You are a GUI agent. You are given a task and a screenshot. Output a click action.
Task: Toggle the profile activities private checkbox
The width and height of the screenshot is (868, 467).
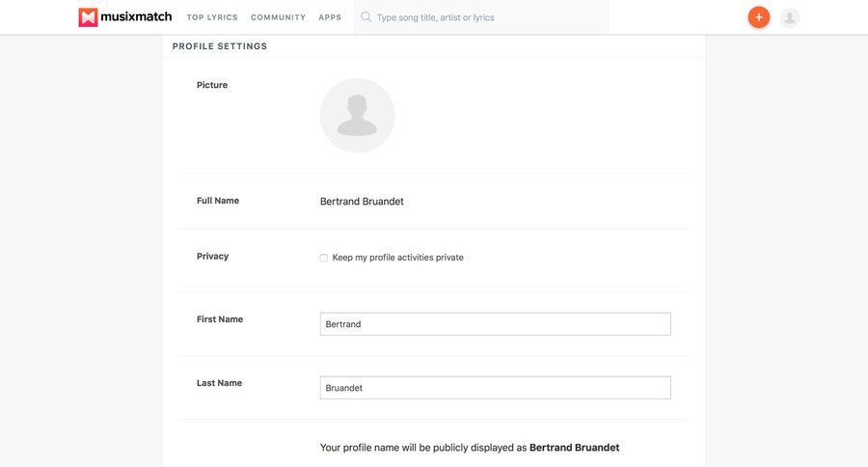coord(324,258)
